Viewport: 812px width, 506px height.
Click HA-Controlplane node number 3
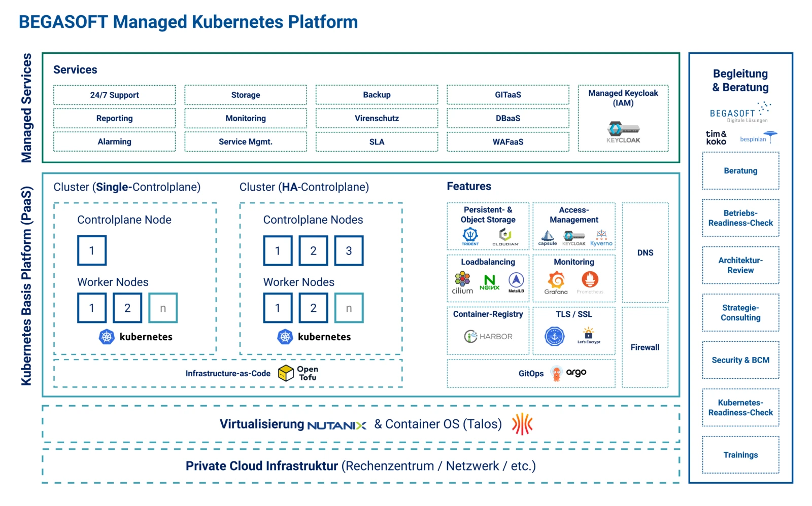pos(349,250)
